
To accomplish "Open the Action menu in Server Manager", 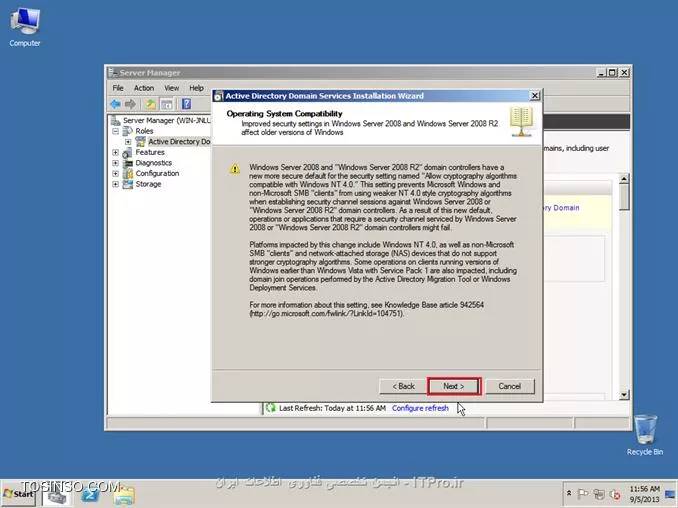I will (x=144, y=88).
